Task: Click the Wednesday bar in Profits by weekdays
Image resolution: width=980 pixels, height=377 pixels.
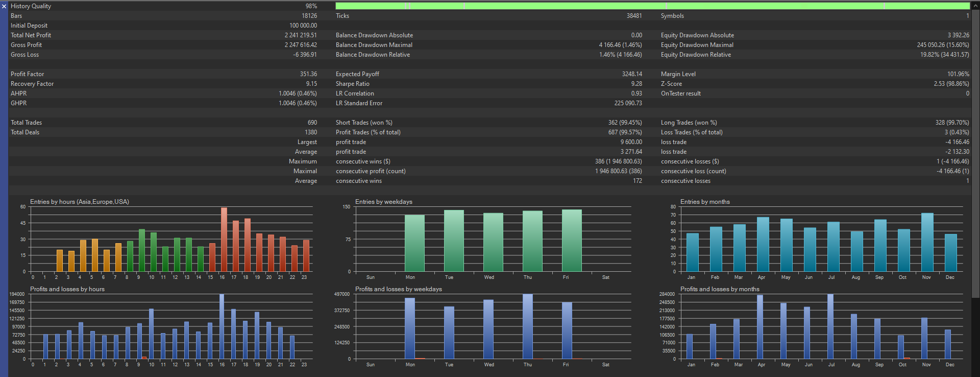Action: pos(488,329)
